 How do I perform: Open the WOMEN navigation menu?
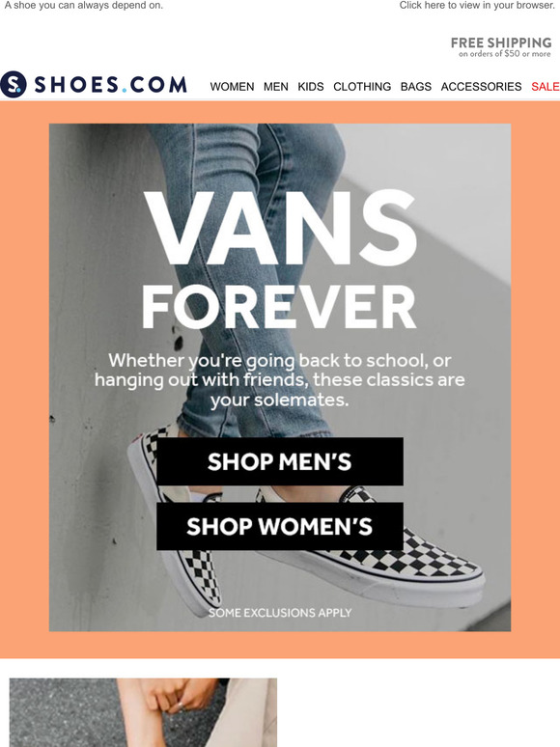coord(232,87)
